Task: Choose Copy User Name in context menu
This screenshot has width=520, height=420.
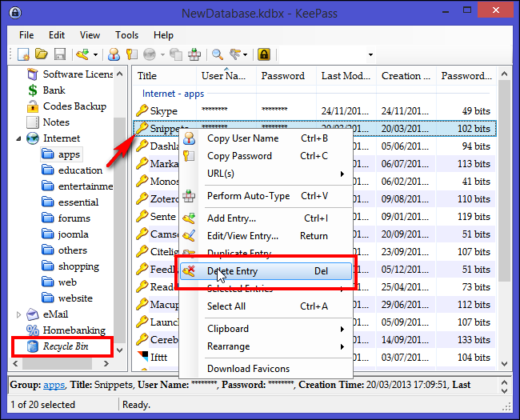Action: tap(266, 138)
